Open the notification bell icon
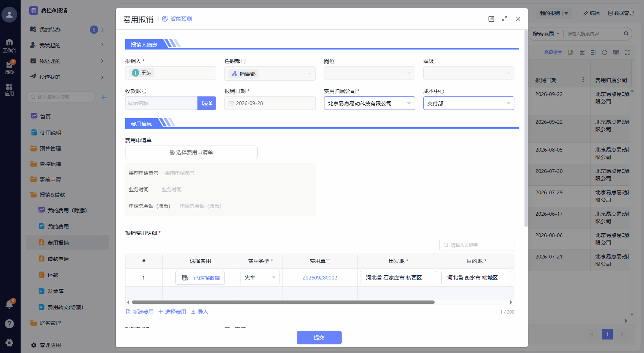 pyautogui.click(x=9, y=304)
